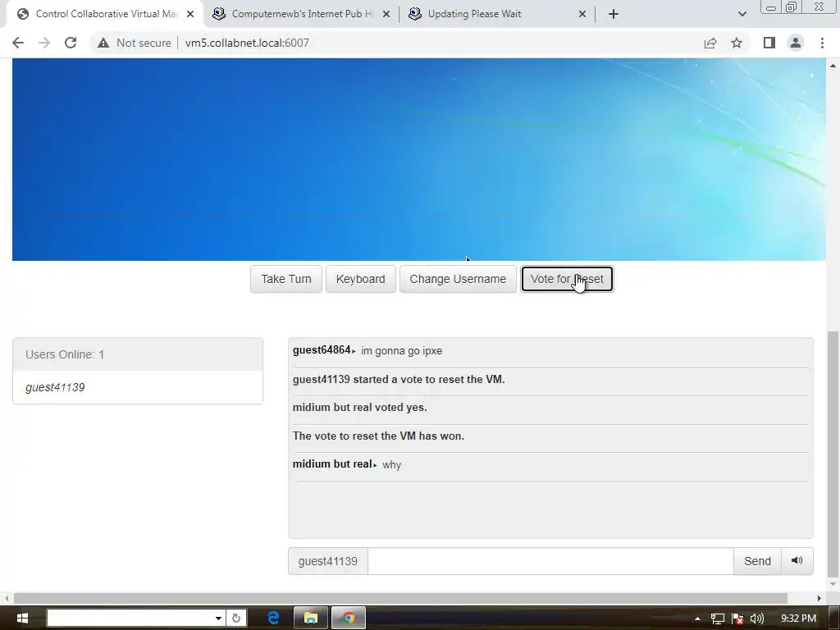Screen dimensions: 840x630
Task: Click the Take Turn button
Action: (286, 279)
